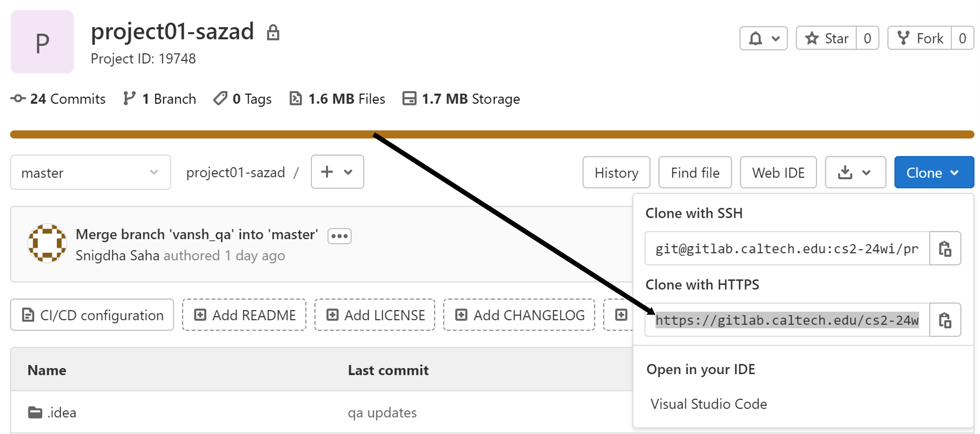Open the CI/CD configuration
980x434 pixels.
(92, 315)
